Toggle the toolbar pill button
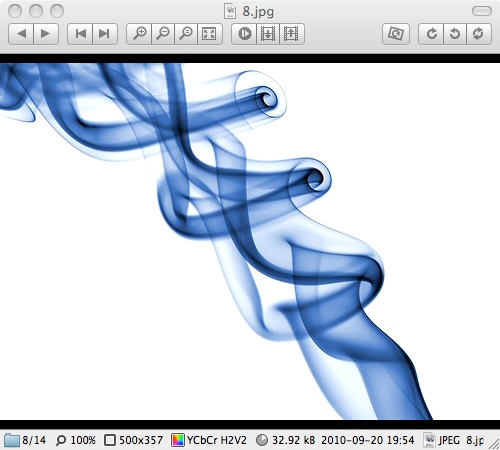Image resolution: width=500 pixels, height=450 pixels. click(482, 11)
